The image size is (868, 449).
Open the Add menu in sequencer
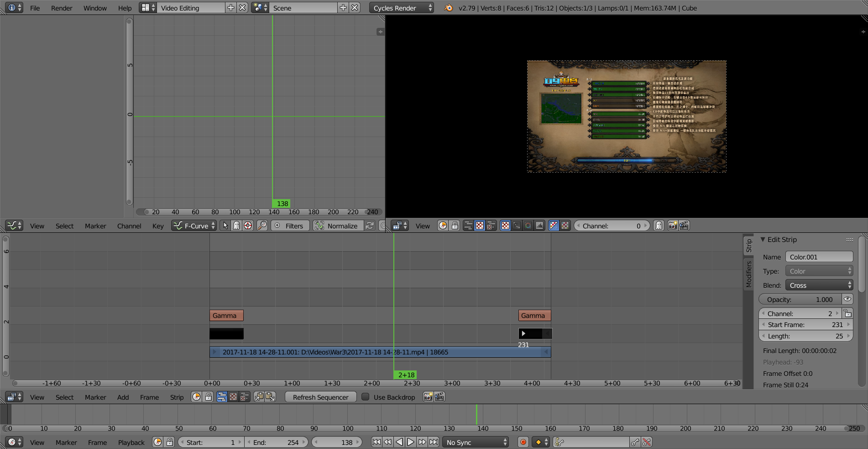tap(123, 397)
